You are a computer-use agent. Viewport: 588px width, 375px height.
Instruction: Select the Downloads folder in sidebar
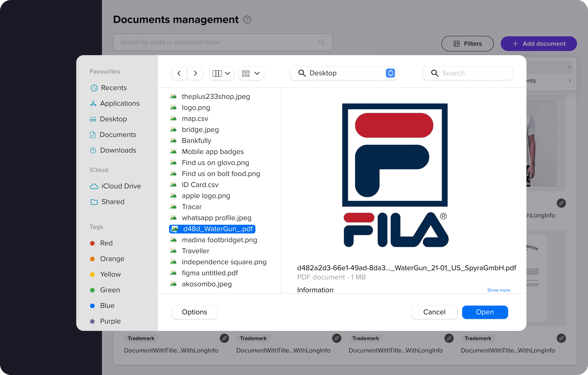(x=118, y=150)
